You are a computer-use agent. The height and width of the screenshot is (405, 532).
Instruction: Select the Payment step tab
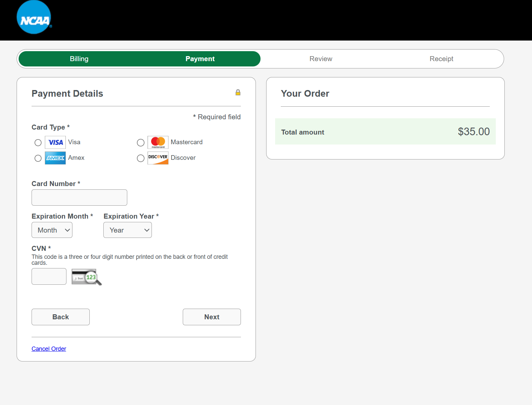tap(200, 59)
